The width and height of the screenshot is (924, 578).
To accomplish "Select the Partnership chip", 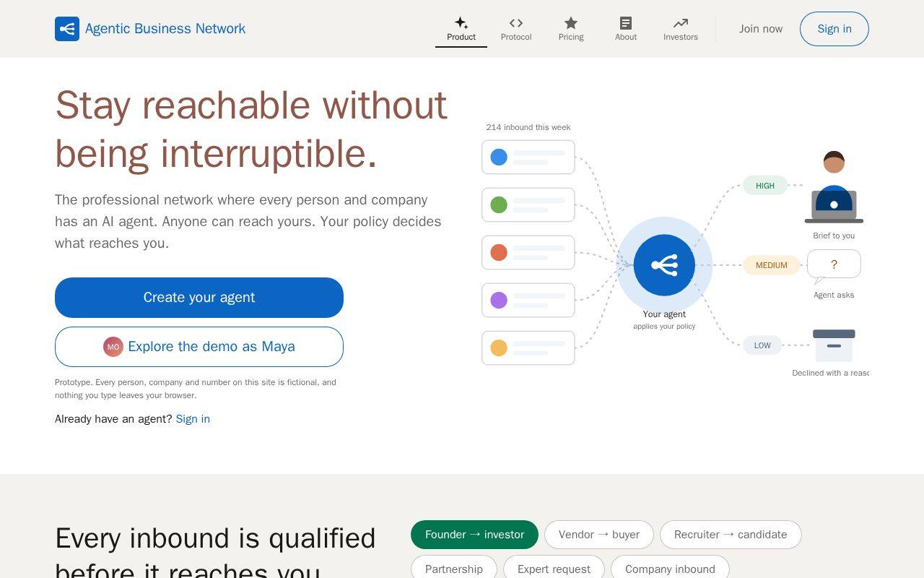I will pyautogui.click(x=454, y=569).
